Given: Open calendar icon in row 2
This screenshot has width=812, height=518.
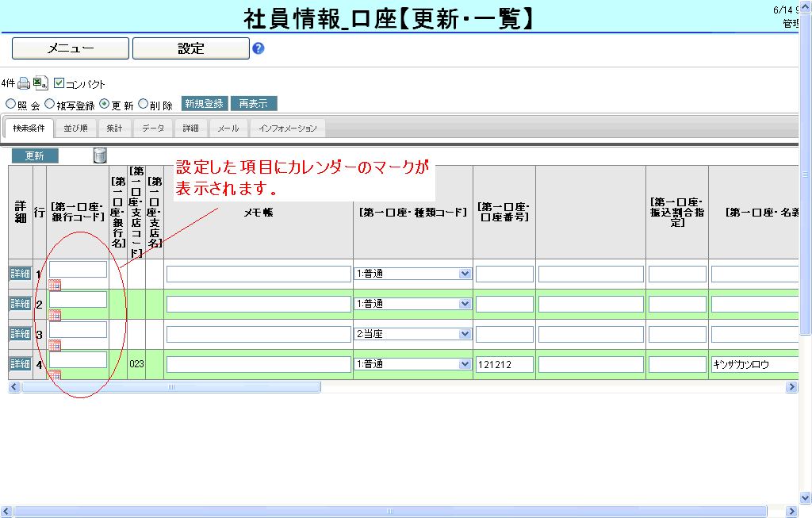Looking at the screenshot, I should coord(55,316).
